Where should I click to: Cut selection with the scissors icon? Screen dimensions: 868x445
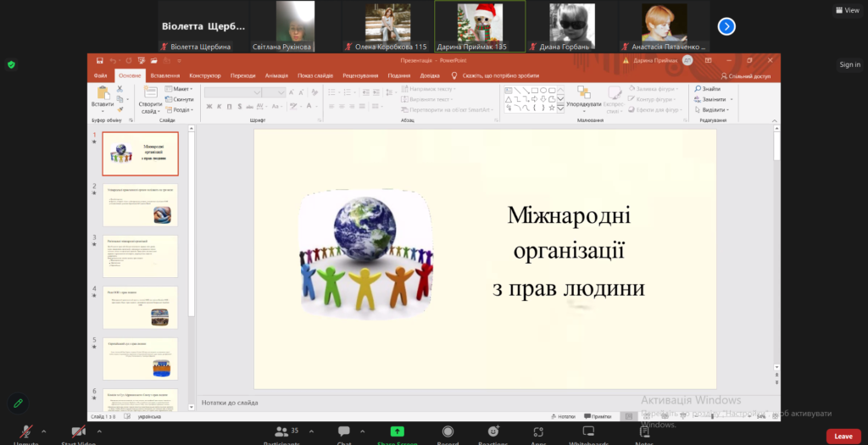(x=120, y=89)
